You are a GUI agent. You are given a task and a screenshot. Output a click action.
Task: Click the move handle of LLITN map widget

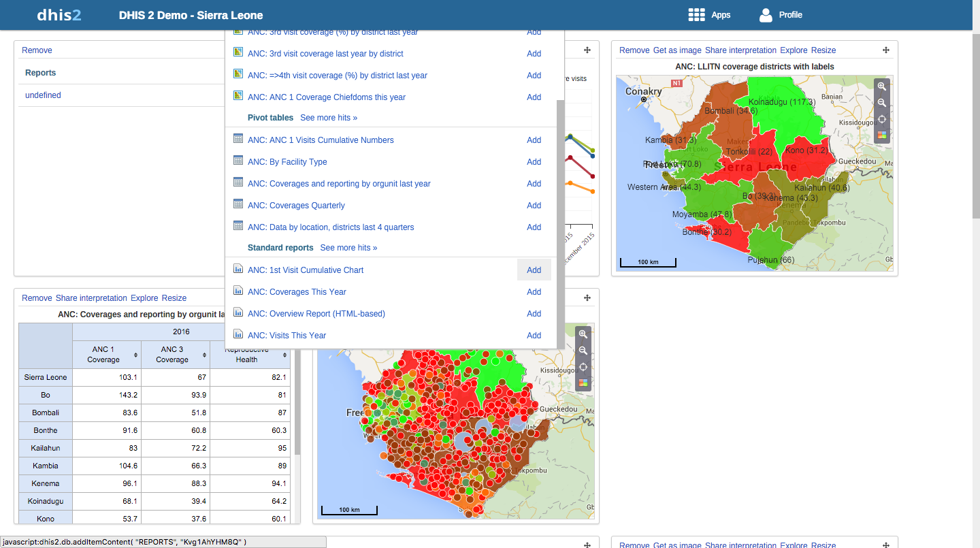click(x=885, y=50)
